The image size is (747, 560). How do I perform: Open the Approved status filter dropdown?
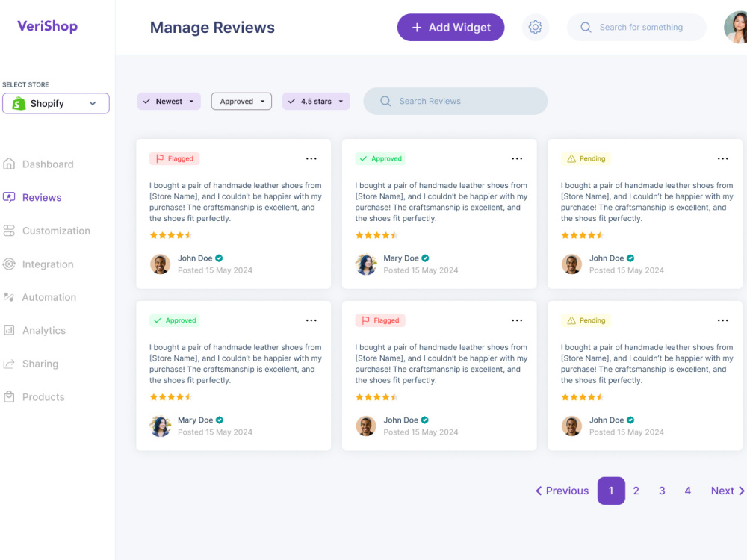(x=241, y=102)
